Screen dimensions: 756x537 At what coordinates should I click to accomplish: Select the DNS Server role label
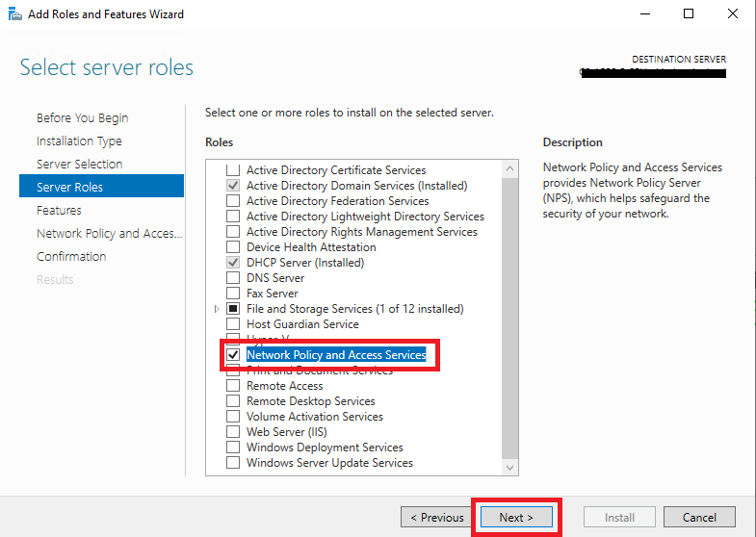tap(275, 278)
